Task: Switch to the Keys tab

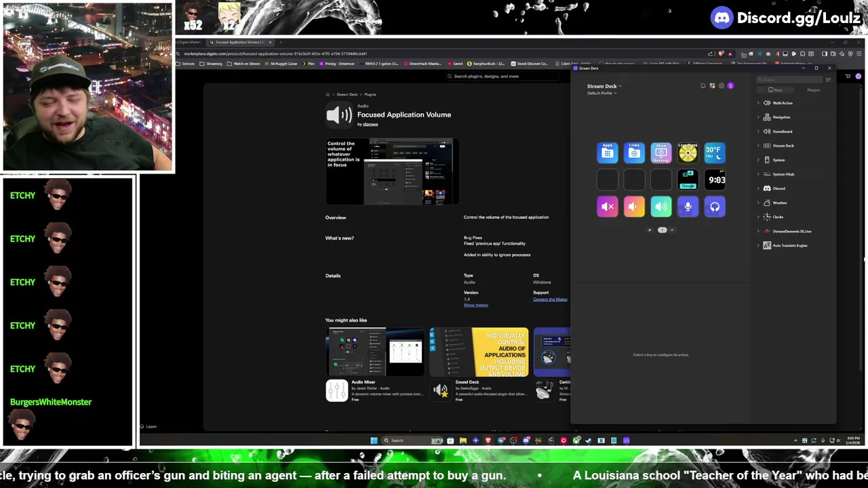Action: [775, 90]
